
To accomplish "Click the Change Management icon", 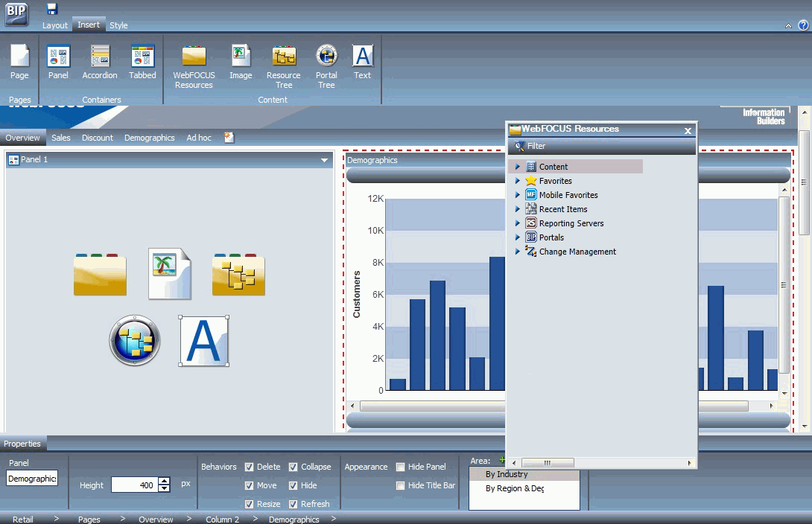I will (x=531, y=251).
